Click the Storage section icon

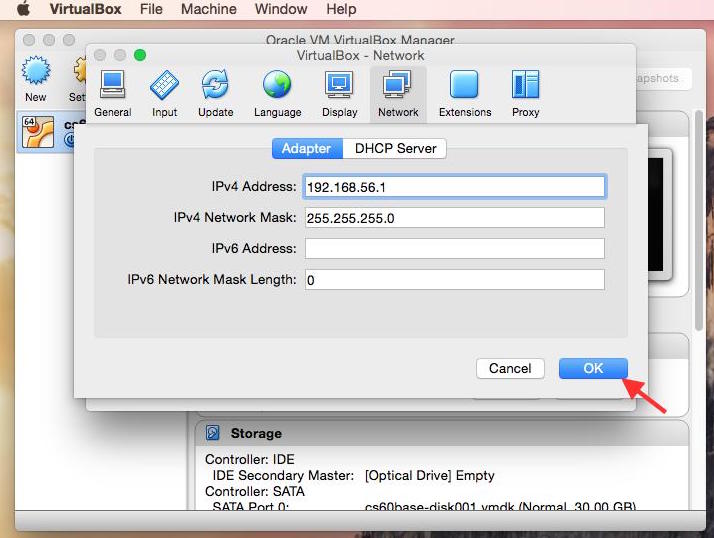click(212, 433)
